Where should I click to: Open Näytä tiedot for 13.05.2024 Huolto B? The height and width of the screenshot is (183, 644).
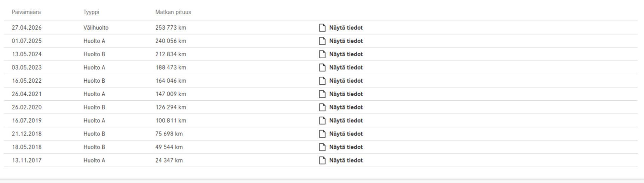coord(346,54)
